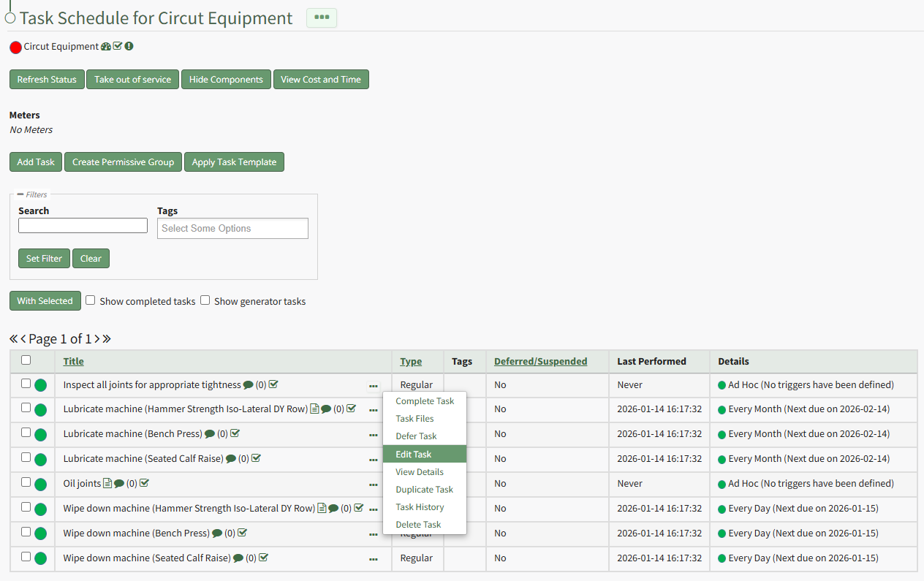Open the Tags Select Some Options dropdown

(x=232, y=229)
